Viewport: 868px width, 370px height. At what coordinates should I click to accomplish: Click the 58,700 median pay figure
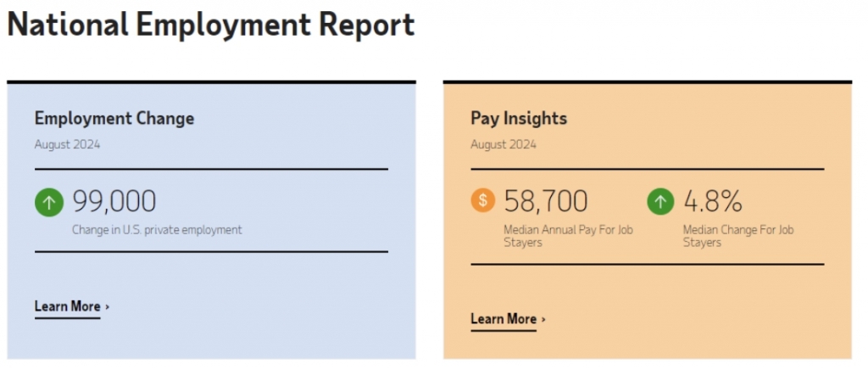546,202
